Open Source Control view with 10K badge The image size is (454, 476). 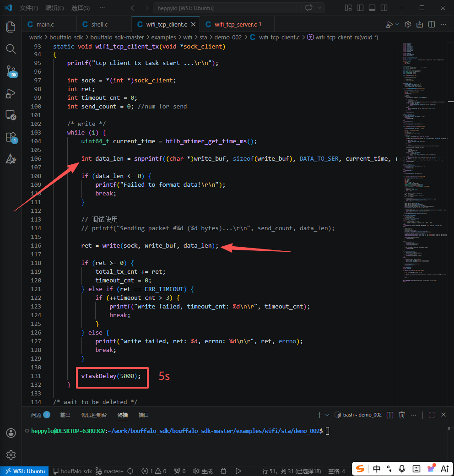click(11, 71)
